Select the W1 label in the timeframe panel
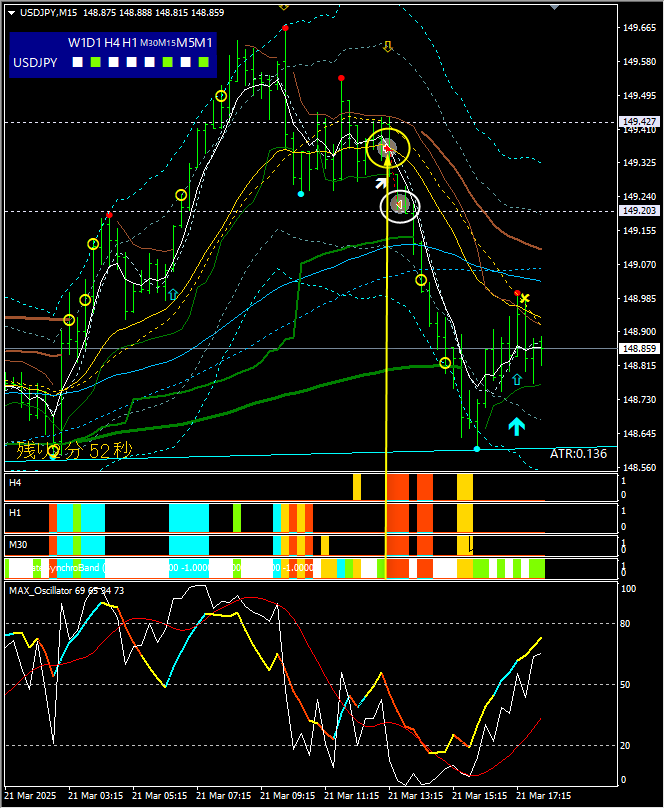665x809 pixels. [x=76, y=43]
